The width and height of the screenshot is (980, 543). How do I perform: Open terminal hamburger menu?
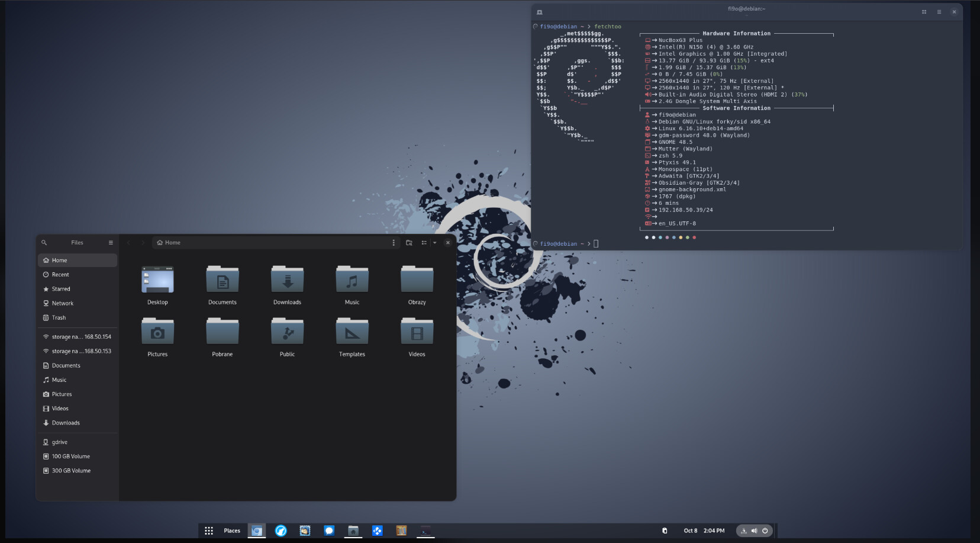click(939, 12)
